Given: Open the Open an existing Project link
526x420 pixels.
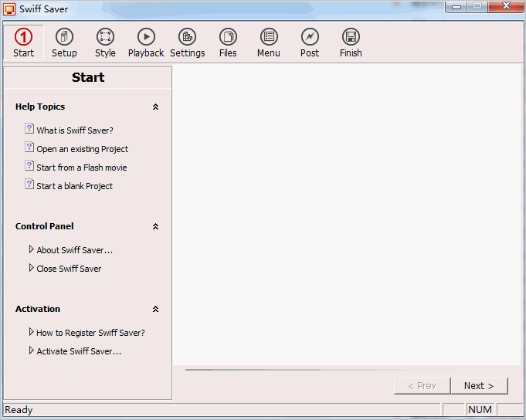Looking at the screenshot, I should click(82, 149).
